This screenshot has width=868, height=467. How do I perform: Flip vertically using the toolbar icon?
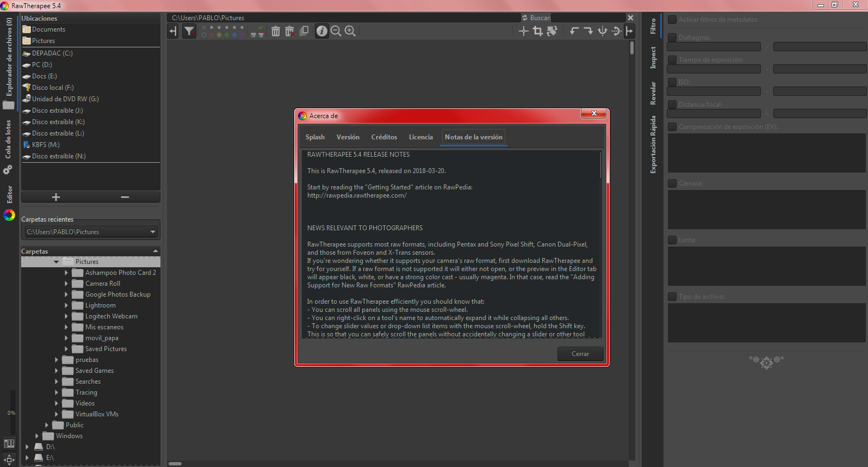(616, 31)
